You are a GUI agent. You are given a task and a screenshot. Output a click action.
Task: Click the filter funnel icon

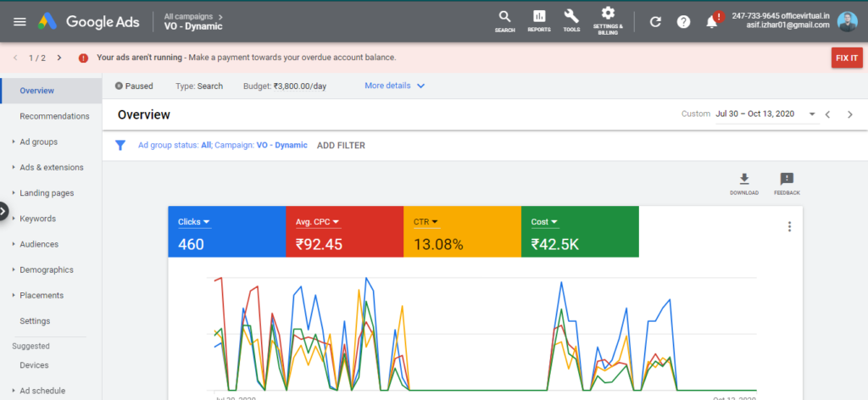pos(120,145)
